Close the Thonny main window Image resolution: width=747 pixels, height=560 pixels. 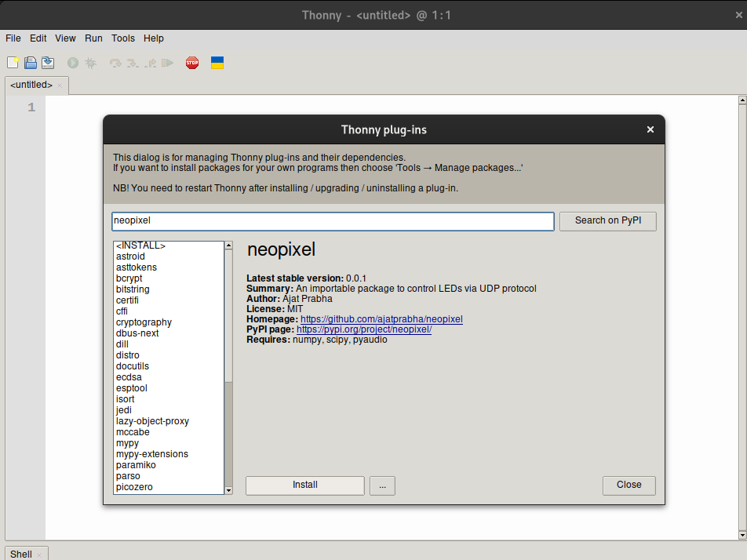pyautogui.click(x=739, y=15)
